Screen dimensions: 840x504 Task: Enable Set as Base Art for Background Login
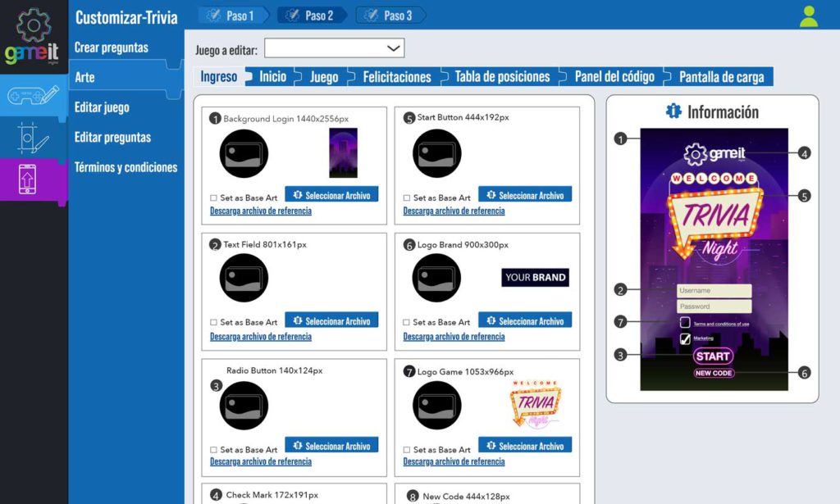pos(214,198)
